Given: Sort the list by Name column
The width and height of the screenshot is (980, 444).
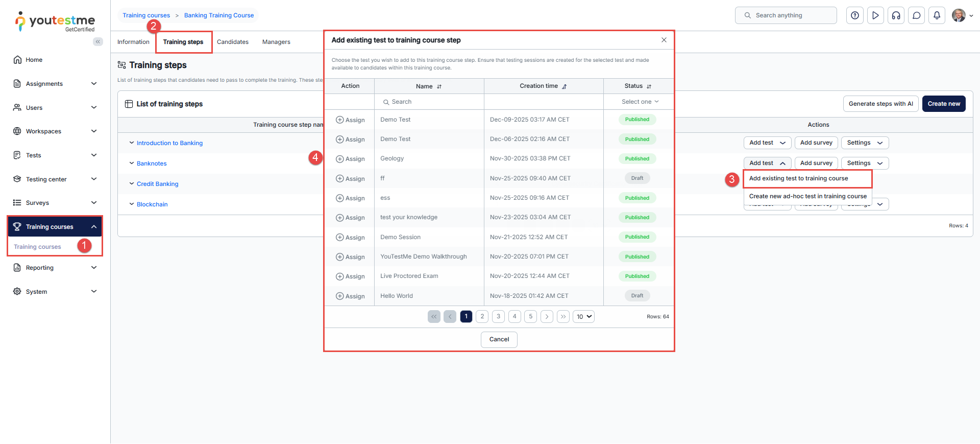Looking at the screenshot, I should click(439, 86).
